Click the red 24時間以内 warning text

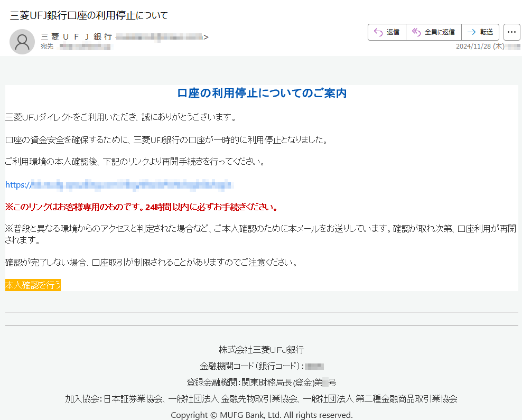142,207
